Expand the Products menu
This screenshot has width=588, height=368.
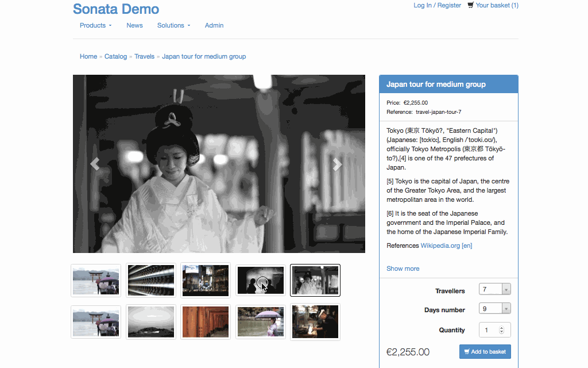click(95, 25)
